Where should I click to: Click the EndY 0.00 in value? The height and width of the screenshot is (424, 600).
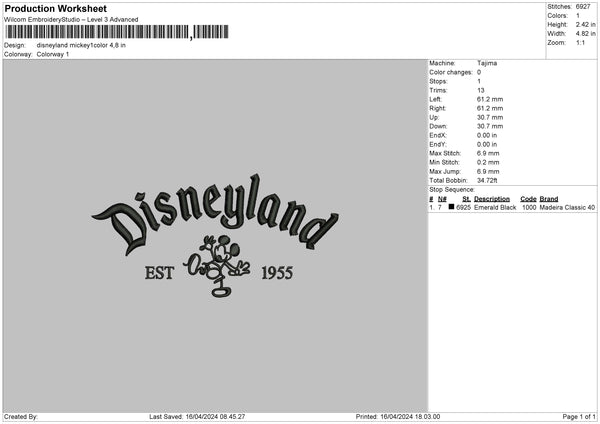(487, 145)
